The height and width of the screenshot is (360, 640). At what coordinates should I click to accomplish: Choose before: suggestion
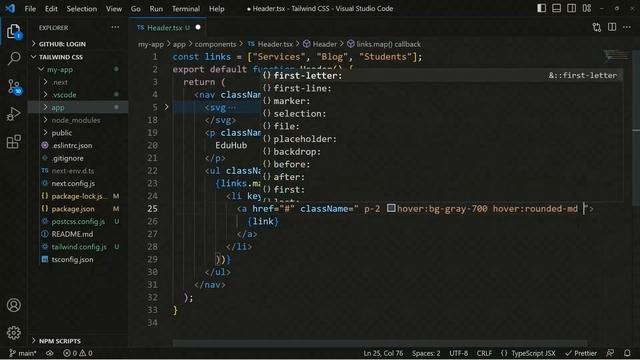point(442,164)
